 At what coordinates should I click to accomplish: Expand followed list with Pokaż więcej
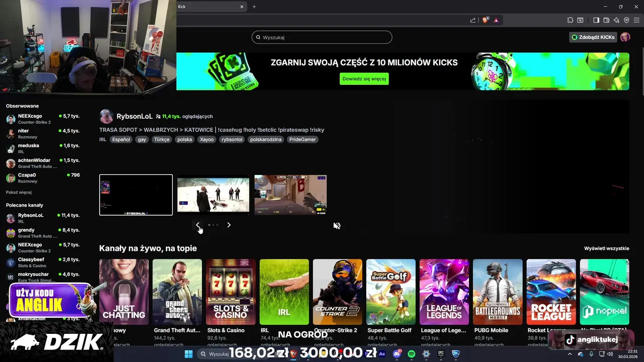19,192
